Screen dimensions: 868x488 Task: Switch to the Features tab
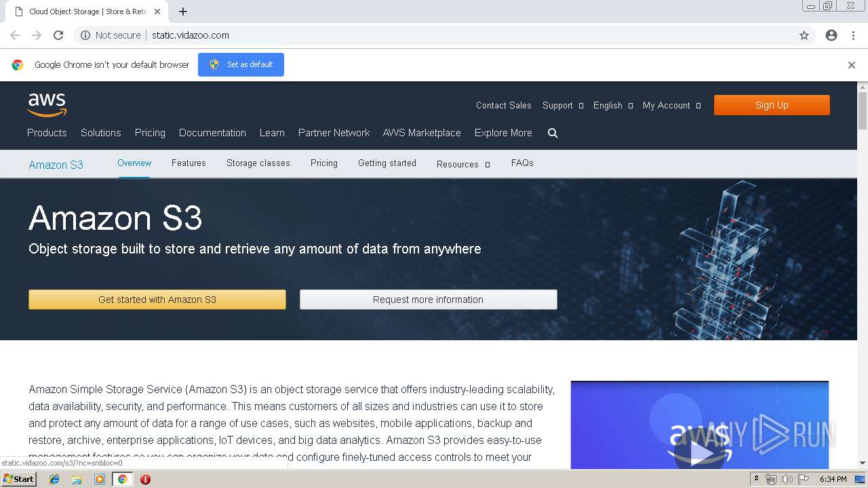click(x=189, y=163)
